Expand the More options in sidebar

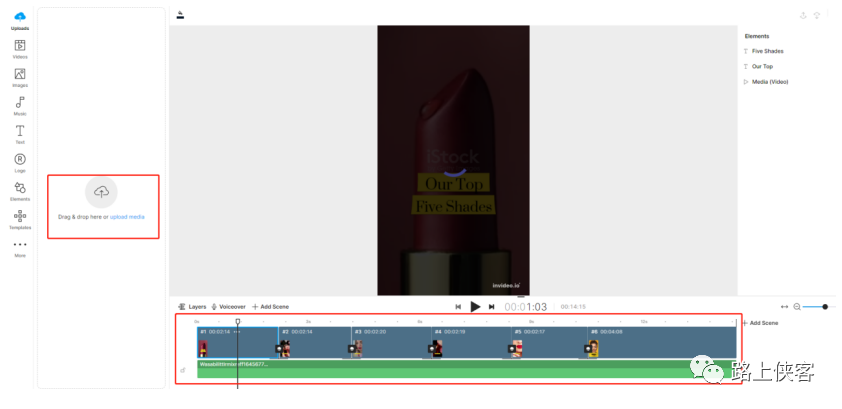coord(19,246)
